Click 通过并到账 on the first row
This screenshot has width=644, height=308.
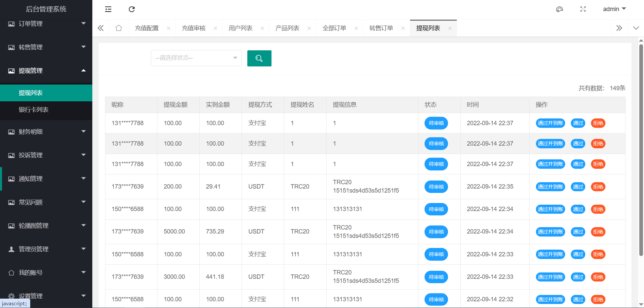pyautogui.click(x=550, y=123)
